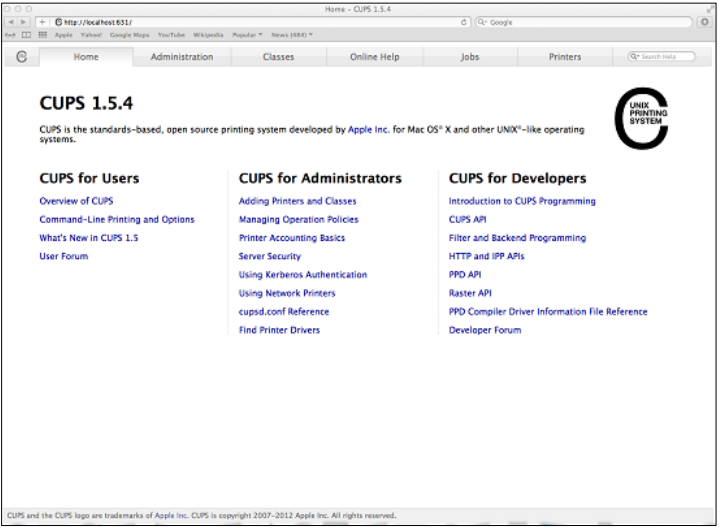Open the Adding Printers and Classes link
The image size is (720, 528).
[297, 201]
